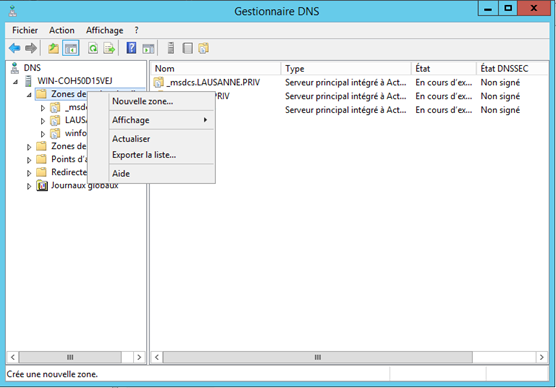Click the new zone folder toolbar icon
The height and width of the screenshot is (388, 556).
(204, 48)
